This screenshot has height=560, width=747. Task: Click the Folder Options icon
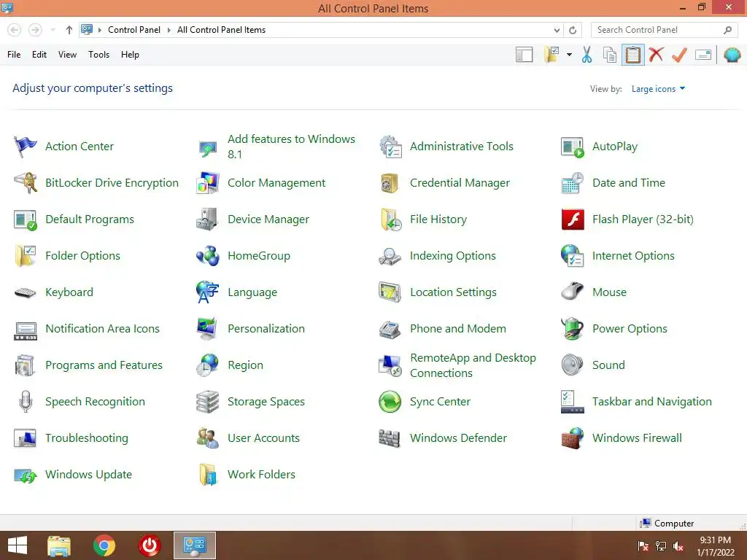coord(26,256)
